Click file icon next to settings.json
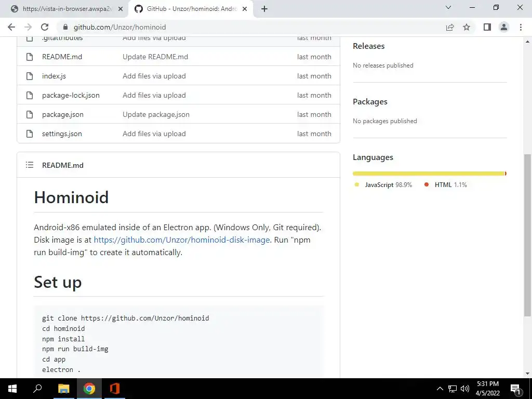This screenshot has height=399, width=532. point(30,134)
